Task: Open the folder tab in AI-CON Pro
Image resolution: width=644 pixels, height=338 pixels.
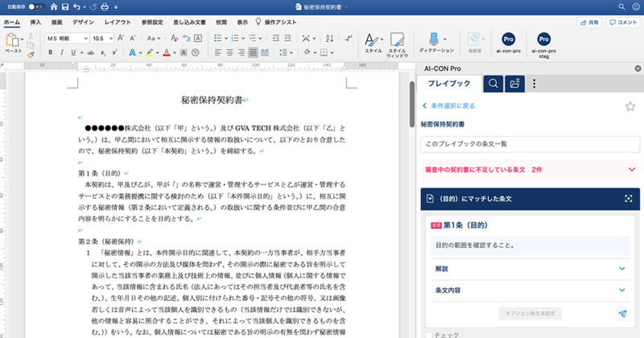Action: click(x=514, y=84)
